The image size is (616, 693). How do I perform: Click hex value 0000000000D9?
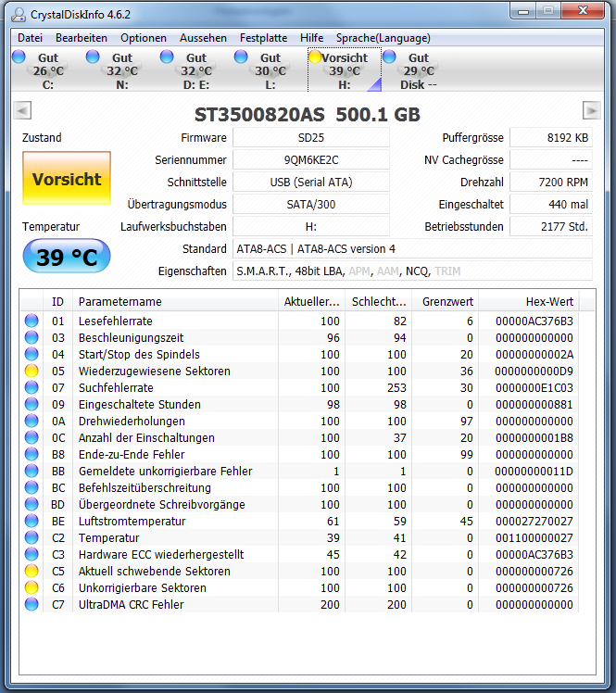(x=534, y=372)
